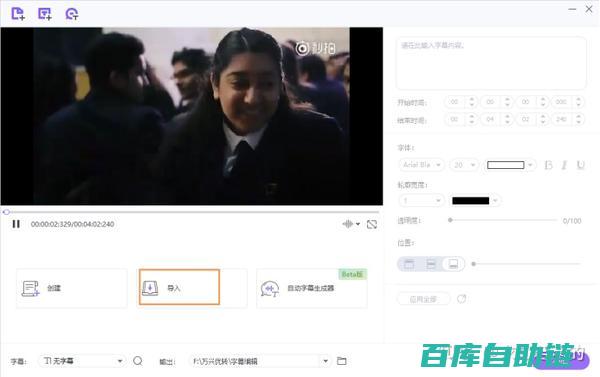The image size is (600, 377).
Task: Click the start time hours field
Action: 454,102
